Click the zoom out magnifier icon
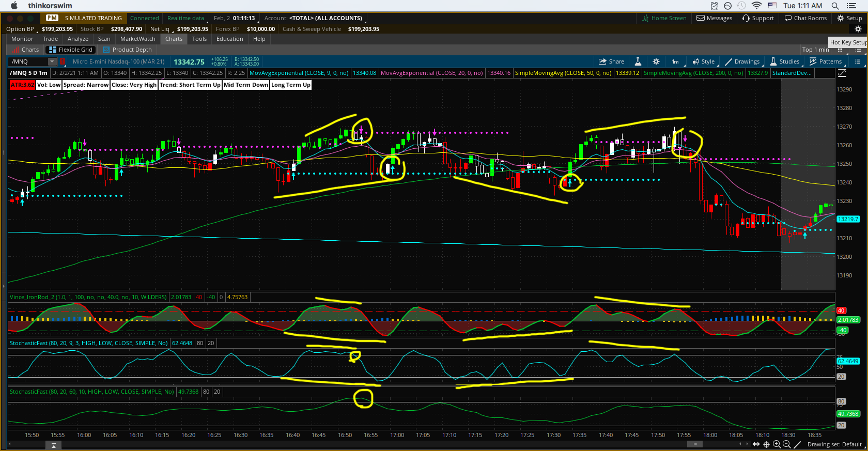 point(787,444)
